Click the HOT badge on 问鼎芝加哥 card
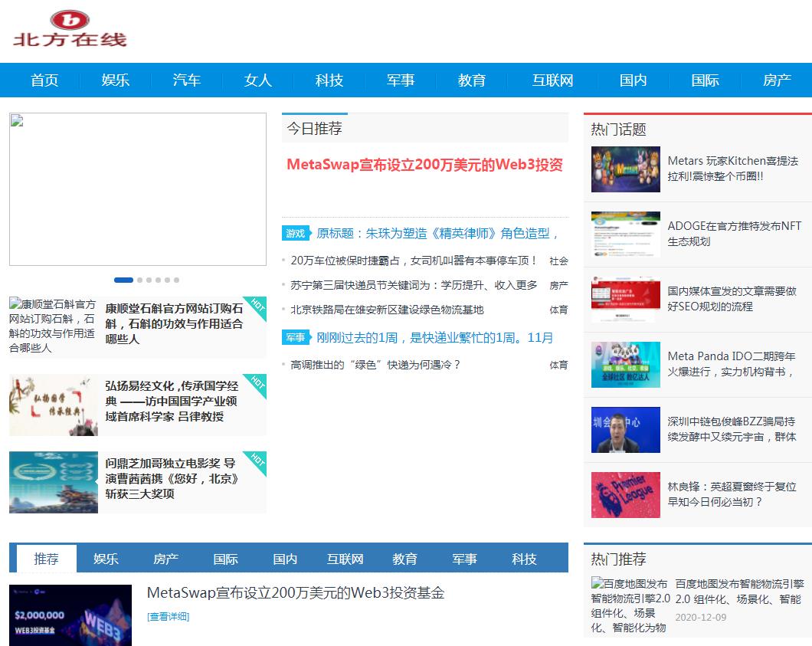Screen dimensions: 812x646 coord(257,461)
